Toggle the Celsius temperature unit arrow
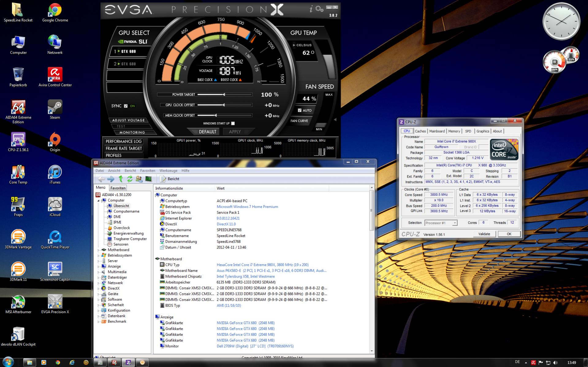 click(294, 45)
